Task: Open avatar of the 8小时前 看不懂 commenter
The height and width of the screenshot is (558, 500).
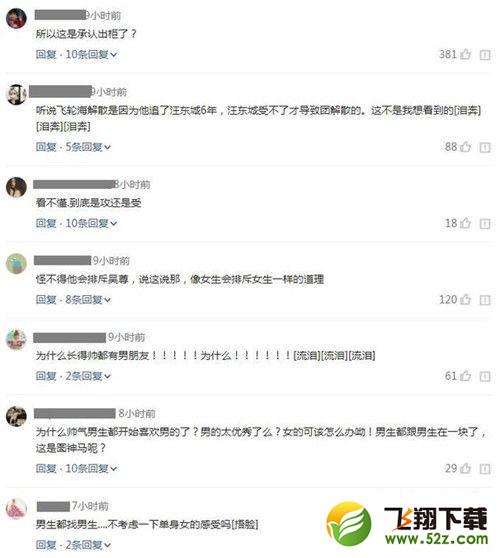Action: click(x=16, y=187)
